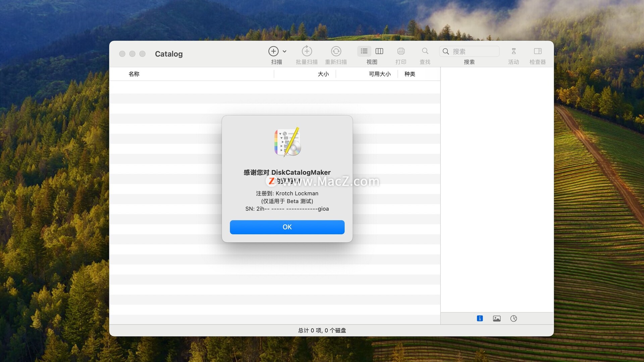
Task: Sort by the Name (名称) column header
Action: pos(134,74)
